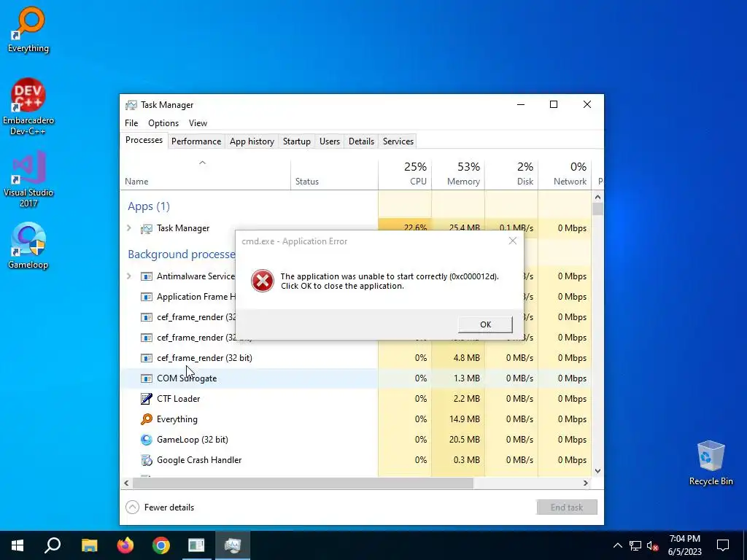Open taskbar search magnifier
747x560 pixels.
point(53,545)
